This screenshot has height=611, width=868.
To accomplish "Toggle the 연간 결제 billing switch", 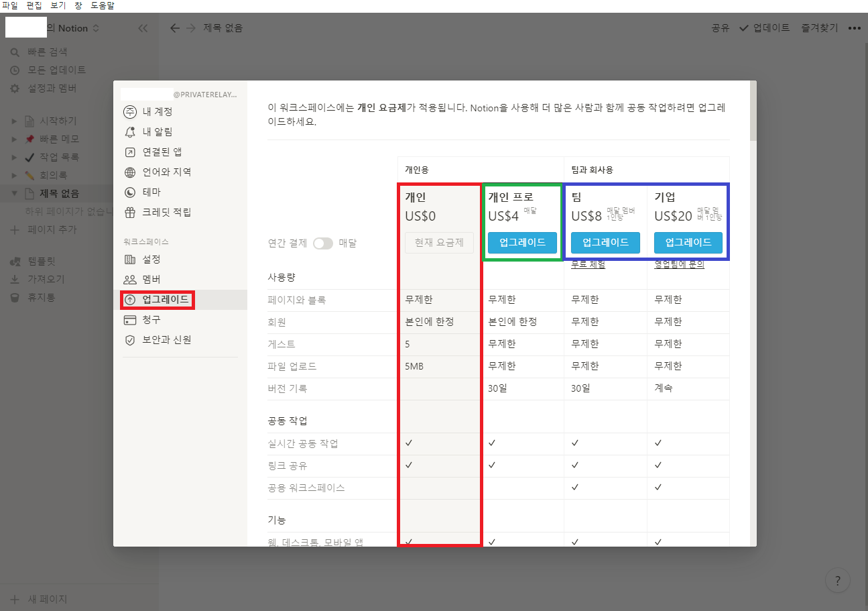I will click(323, 243).
